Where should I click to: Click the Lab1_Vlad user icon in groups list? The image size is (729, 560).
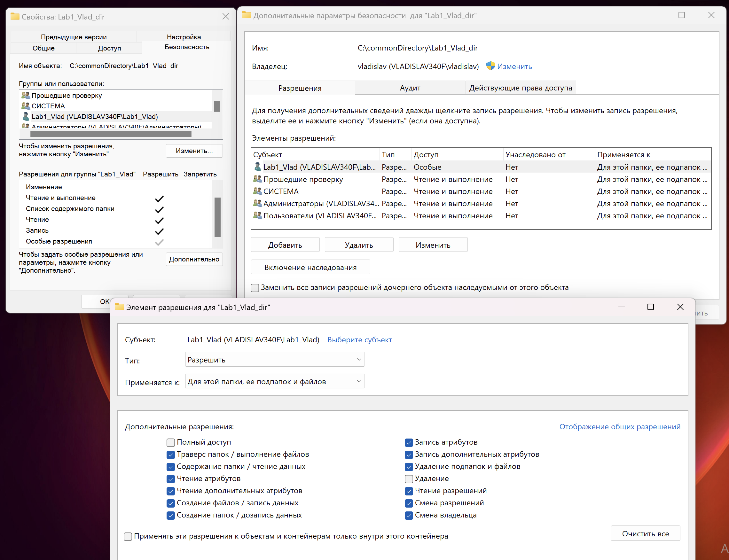[26, 116]
